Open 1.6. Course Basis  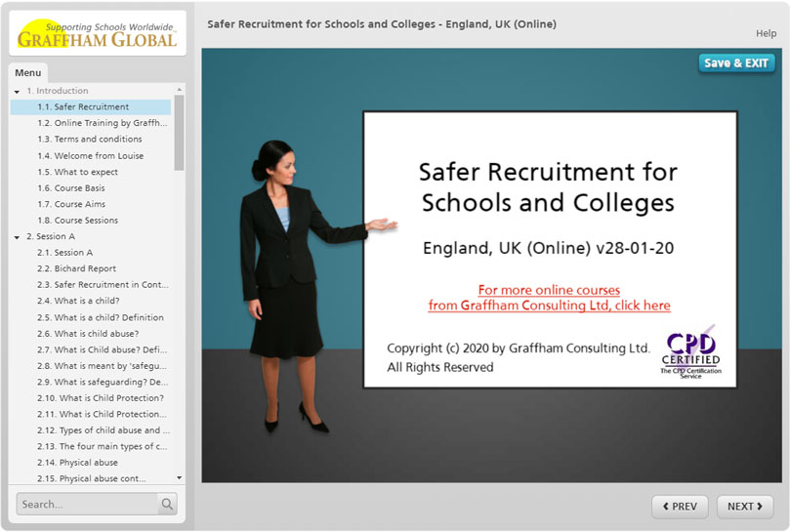point(71,188)
